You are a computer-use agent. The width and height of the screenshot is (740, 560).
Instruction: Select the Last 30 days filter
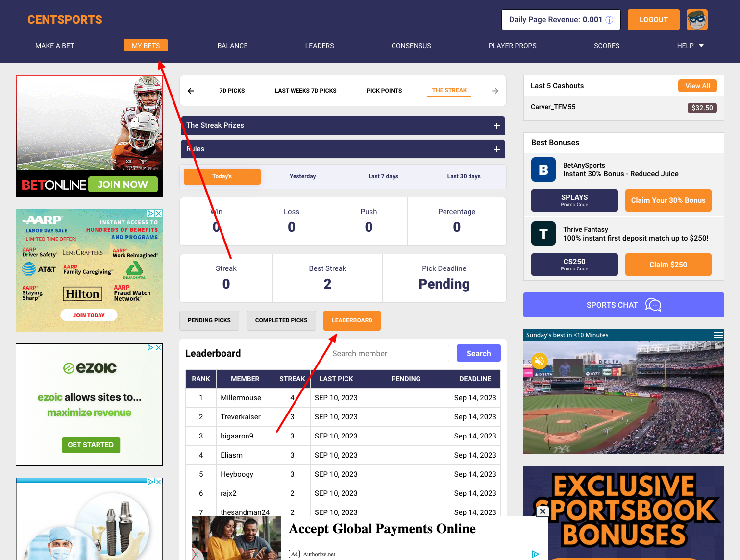pyautogui.click(x=464, y=176)
